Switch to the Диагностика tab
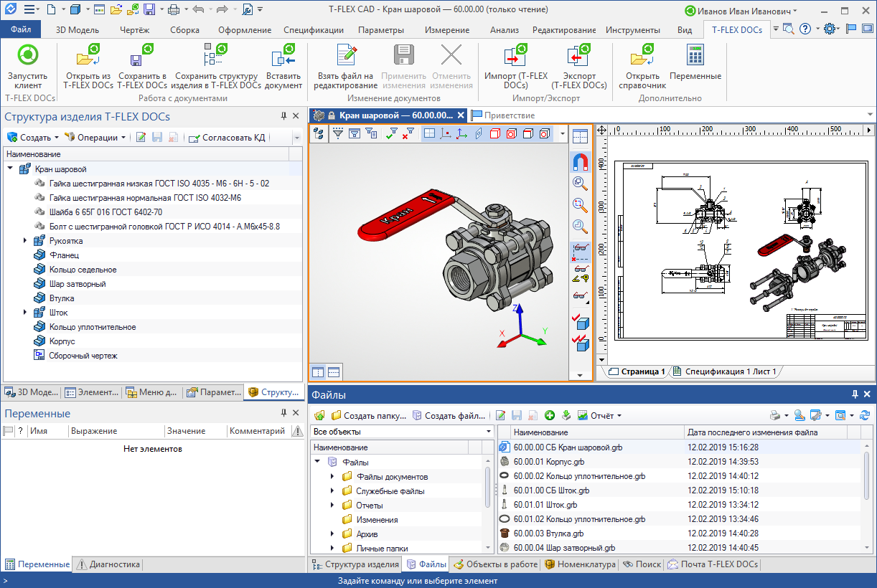877x588 pixels. click(x=108, y=564)
